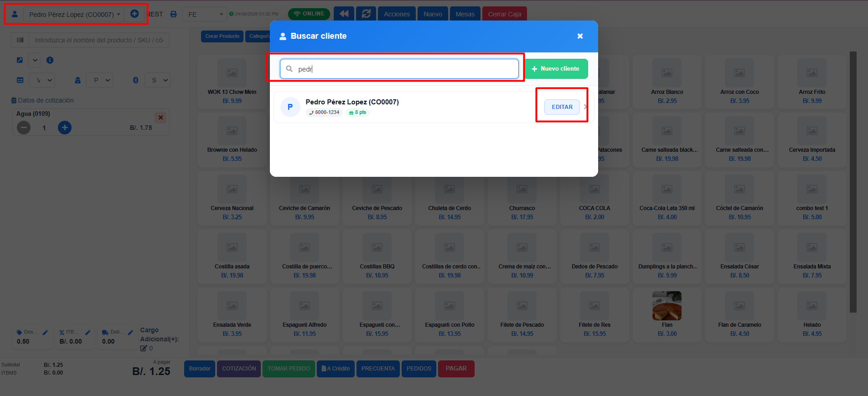This screenshot has width=868, height=396.
Task: Click the Nuevo cliente button
Action: coord(556,69)
